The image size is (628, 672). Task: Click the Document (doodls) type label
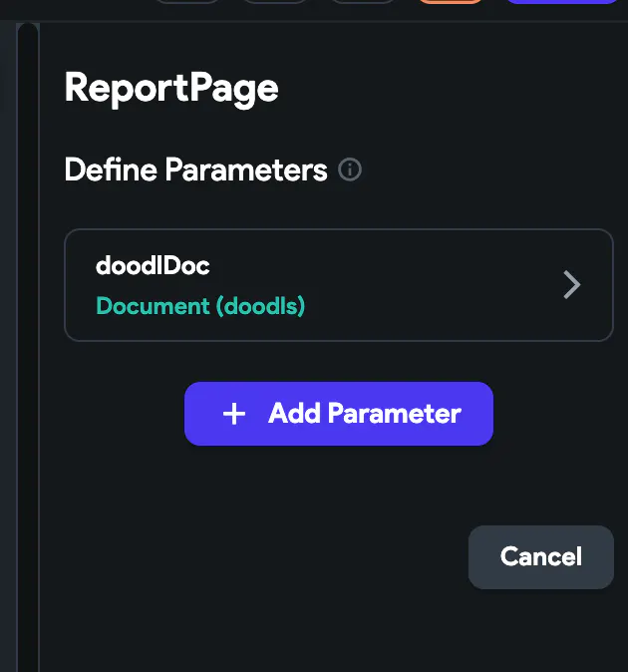click(x=200, y=306)
